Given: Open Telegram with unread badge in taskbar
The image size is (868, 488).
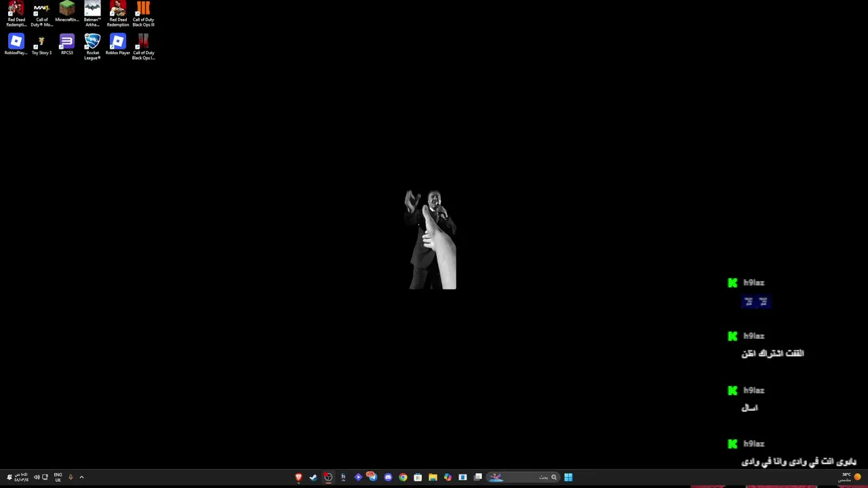Looking at the screenshot, I should coord(372,476).
